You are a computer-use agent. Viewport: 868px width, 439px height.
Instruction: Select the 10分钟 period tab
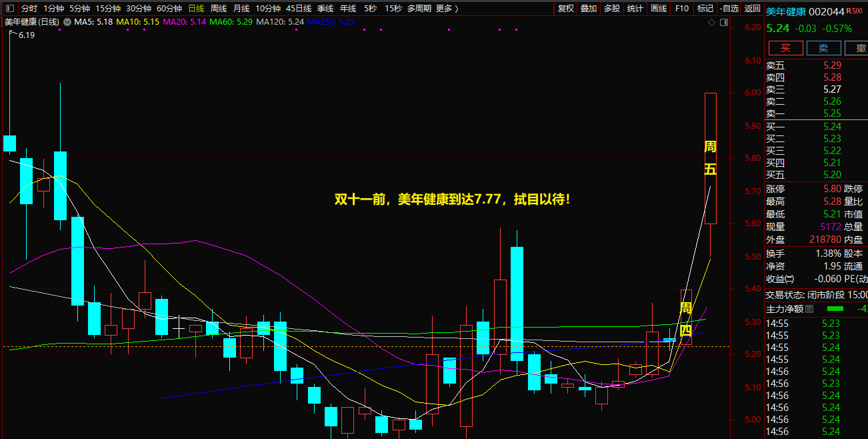pyautogui.click(x=268, y=9)
